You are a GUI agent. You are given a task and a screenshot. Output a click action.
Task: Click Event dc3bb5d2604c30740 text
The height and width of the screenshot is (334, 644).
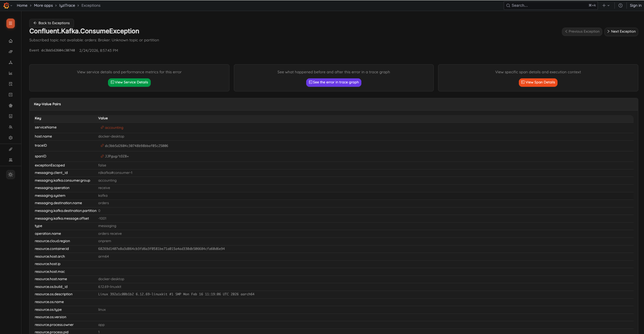pyautogui.click(x=52, y=50)
